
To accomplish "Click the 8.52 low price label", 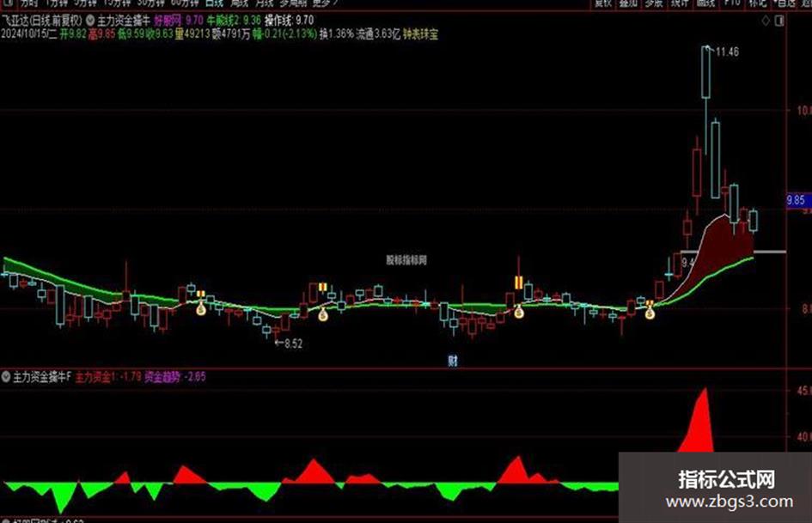I will click(293, 344).
